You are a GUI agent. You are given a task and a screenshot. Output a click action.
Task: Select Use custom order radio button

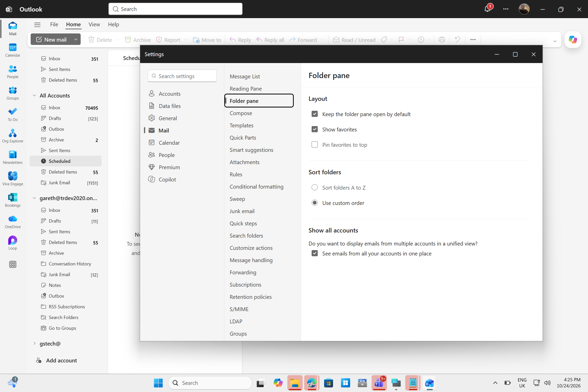pyautogui.click(x=315, y=203)
